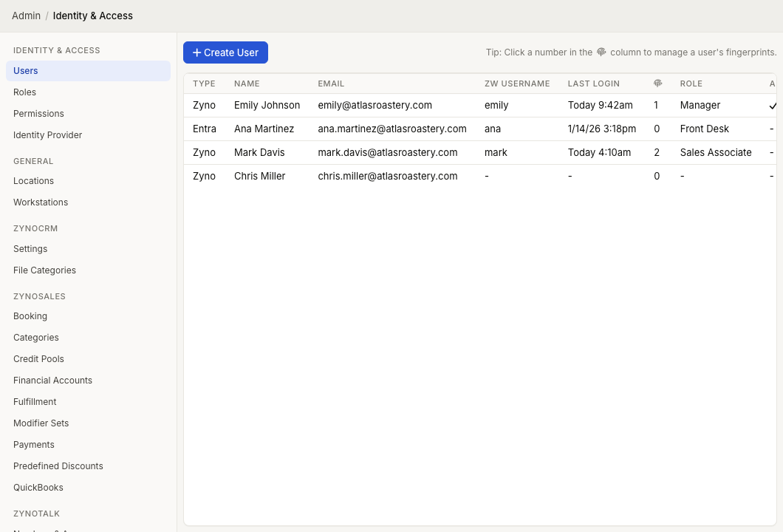Click the Entra type cell for Ana
This screenshot has width=783, height=532.
click(x=204, y=129)
